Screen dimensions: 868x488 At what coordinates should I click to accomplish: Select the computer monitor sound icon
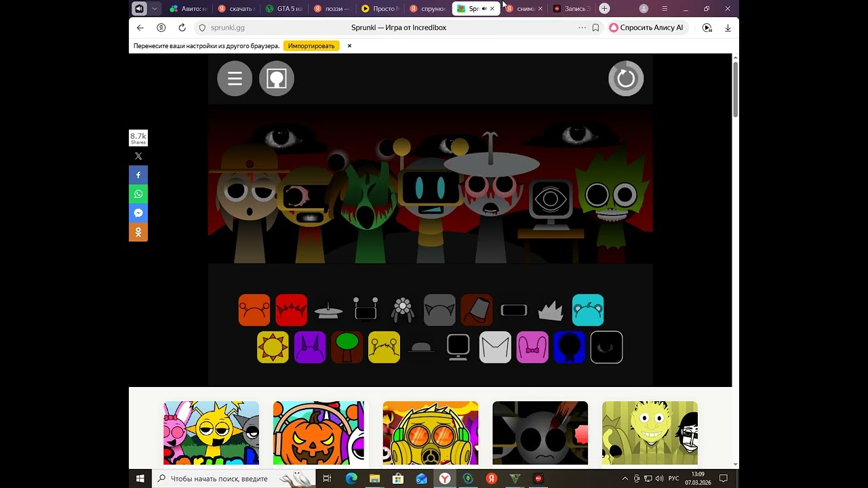click(x=458, y=347)
